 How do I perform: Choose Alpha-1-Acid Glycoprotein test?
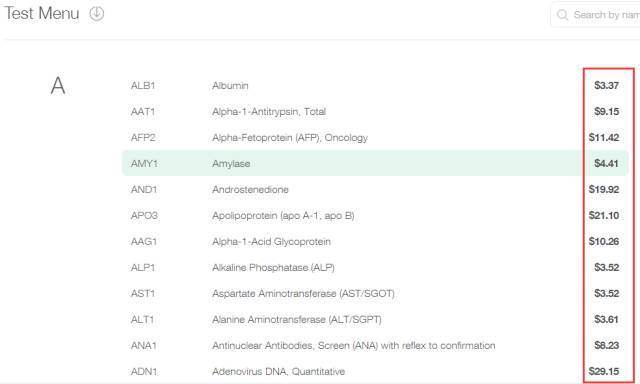point(375,242)
